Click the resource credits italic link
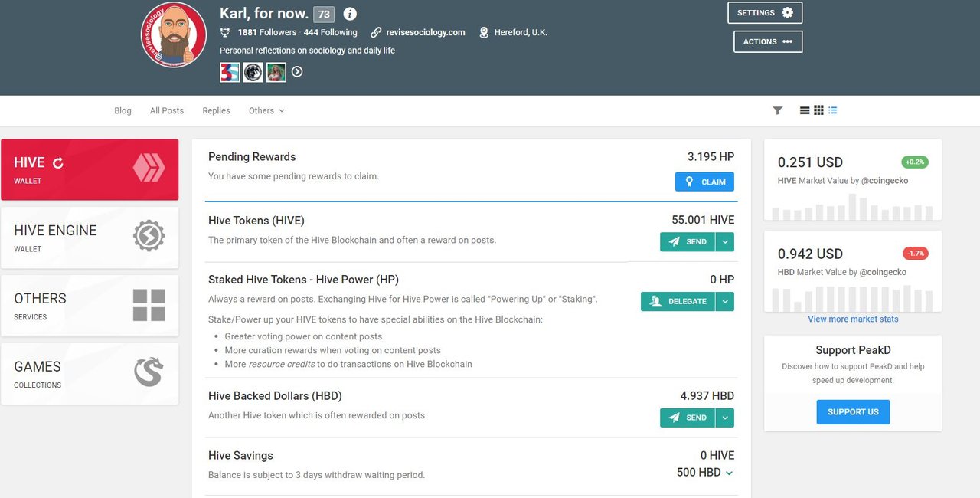The image size is (980, 498). pos(282,364)
